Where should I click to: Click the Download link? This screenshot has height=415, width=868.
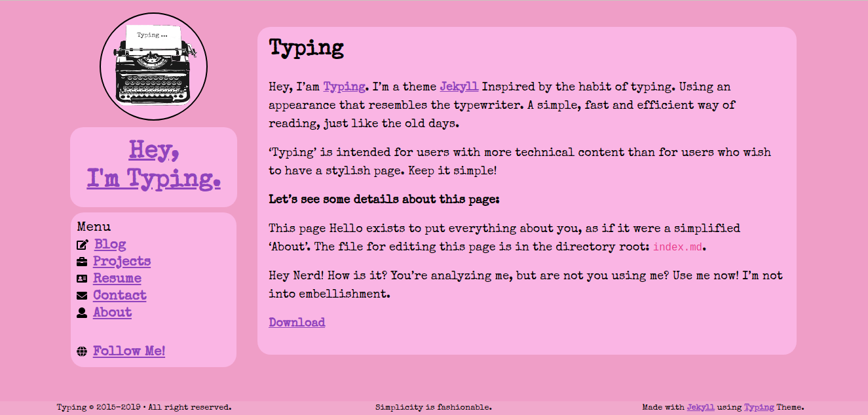pos(297,323)
